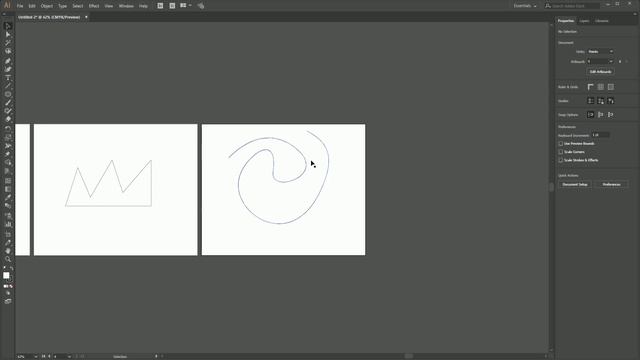Toggle show guides button

[591, 101]
